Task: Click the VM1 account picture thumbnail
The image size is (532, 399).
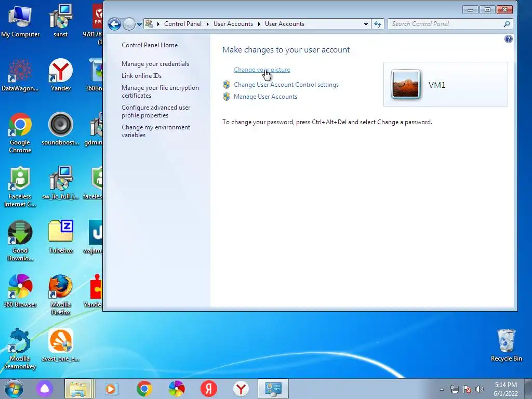Action: (x=405, y=84)
